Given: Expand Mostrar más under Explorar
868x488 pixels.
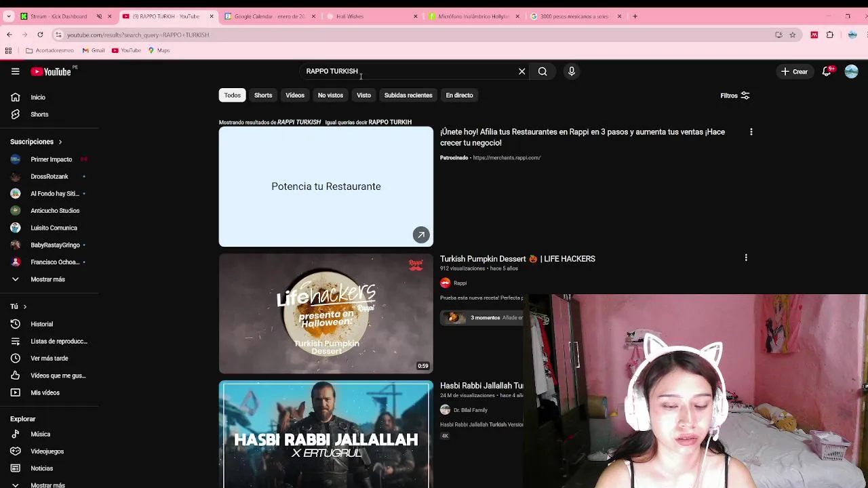Looking at the screenshot, I should tap(49, 485).
